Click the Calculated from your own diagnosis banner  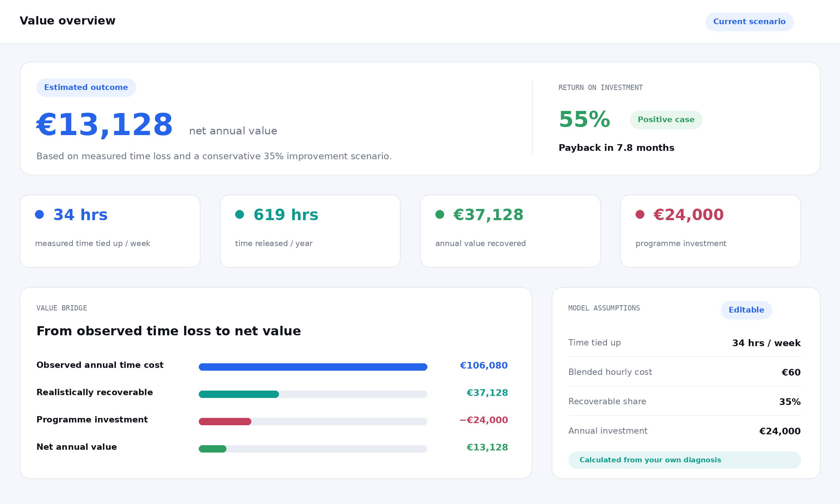685,460
